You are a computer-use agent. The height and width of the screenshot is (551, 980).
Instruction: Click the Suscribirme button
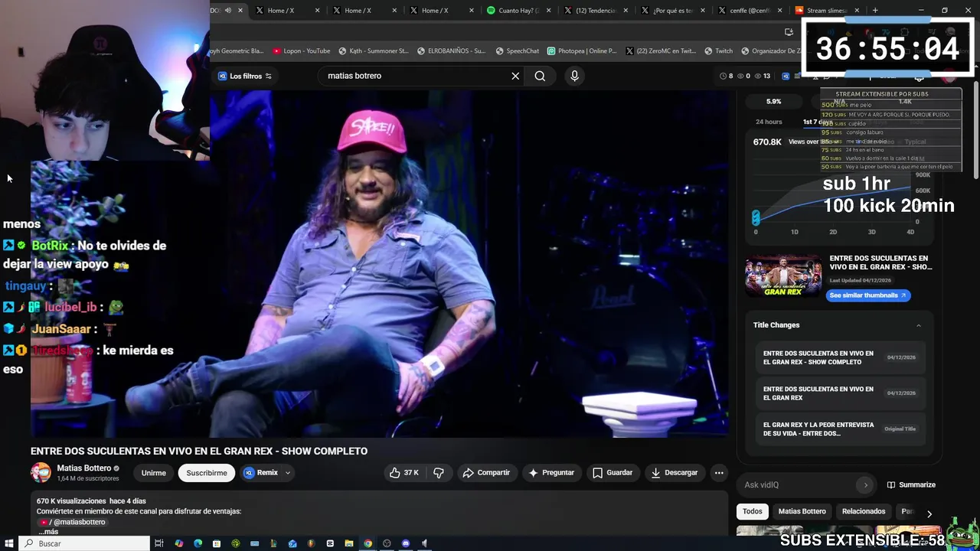tap(207, 473)
